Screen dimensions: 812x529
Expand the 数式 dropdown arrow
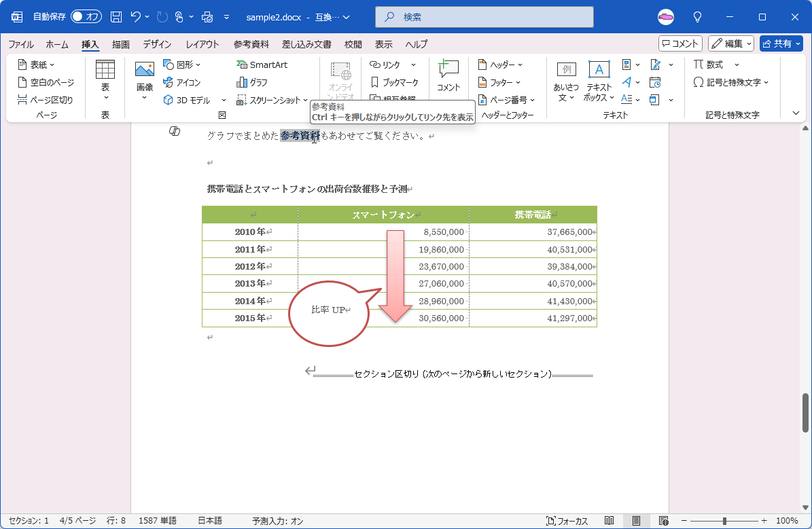737,65
